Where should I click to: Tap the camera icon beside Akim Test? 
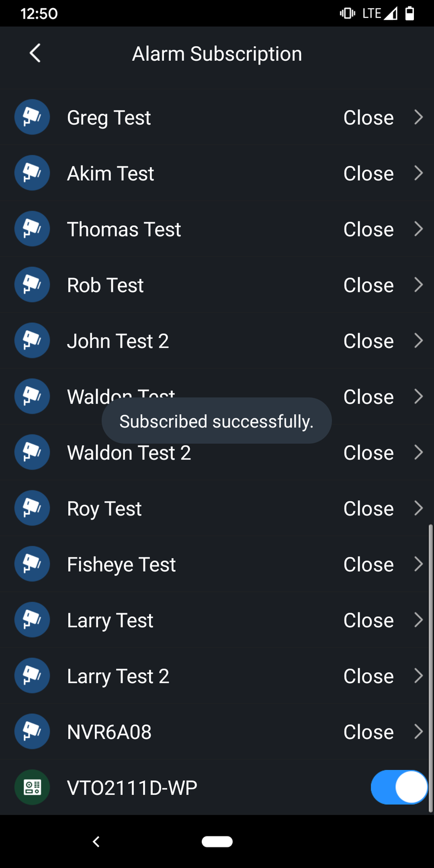click(x=32, y=173)
